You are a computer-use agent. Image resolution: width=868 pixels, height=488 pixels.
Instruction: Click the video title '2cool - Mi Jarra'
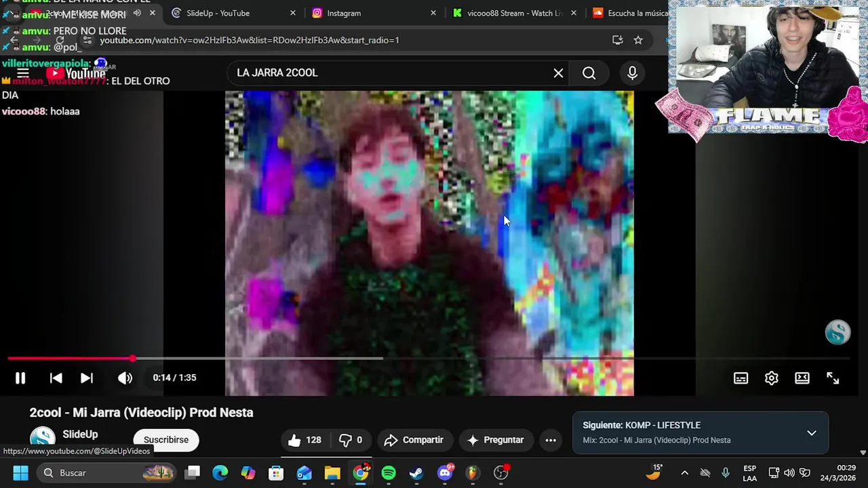tap(141, 412)
